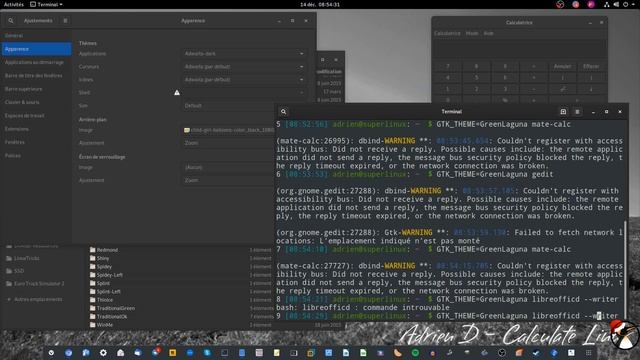Open the Applications theme dropdown
The image size is (640, 360).
pyautogui.click(x=244, y=53)
